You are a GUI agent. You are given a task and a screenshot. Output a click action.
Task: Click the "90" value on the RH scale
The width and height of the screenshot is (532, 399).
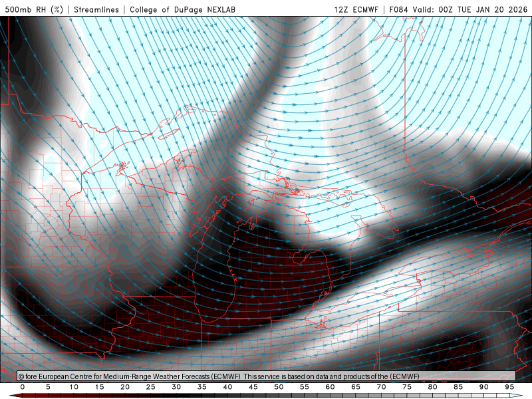[x=483, y=387]
